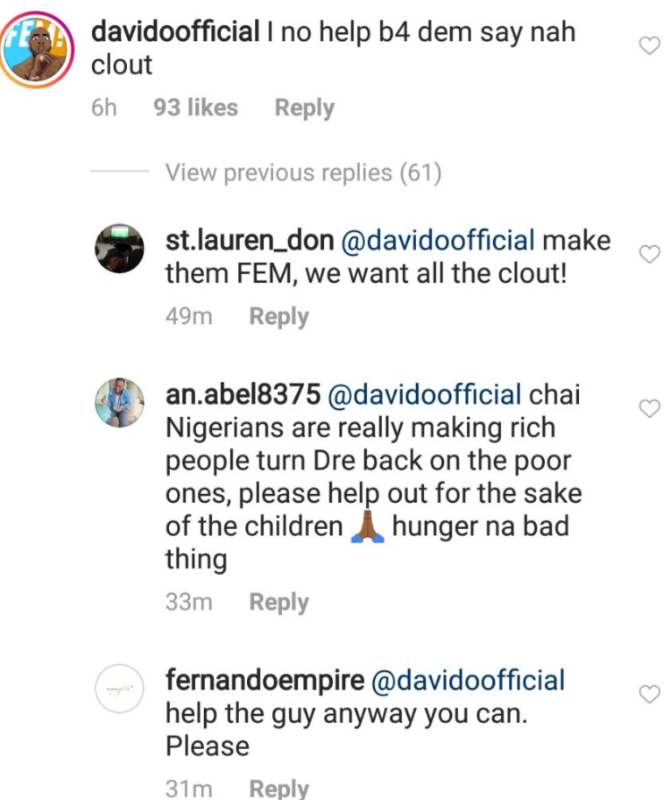Click the heart beside davidoofficial's comment
672x800 pixels.
tap(649, 45)
